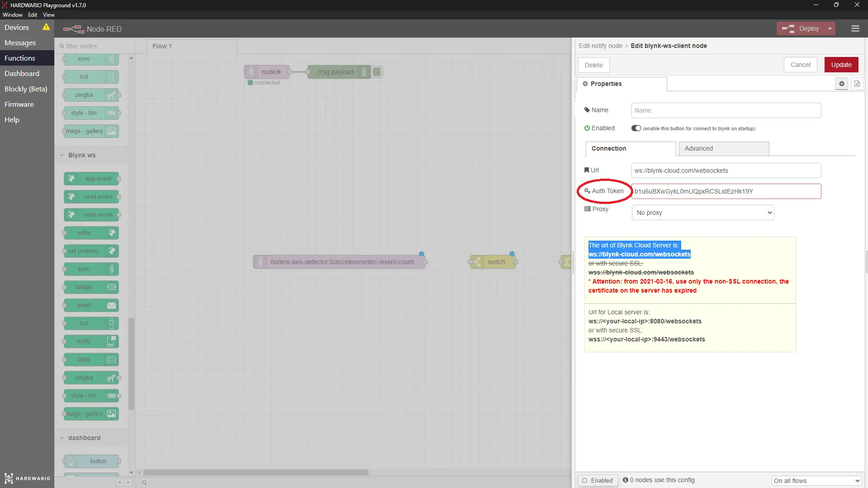This screenshot has width=868, height=488.
Task: Open Blockly (Beta) in sidebar
Action: pyautogui.click(x=27, y=89)
